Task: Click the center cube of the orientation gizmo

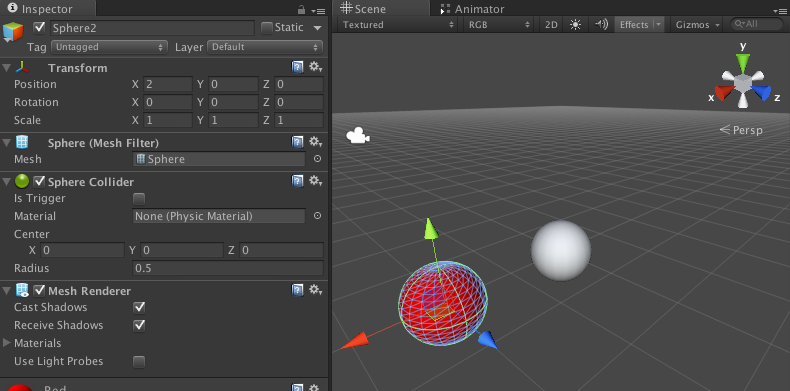Action: click(x=742, y=83)
